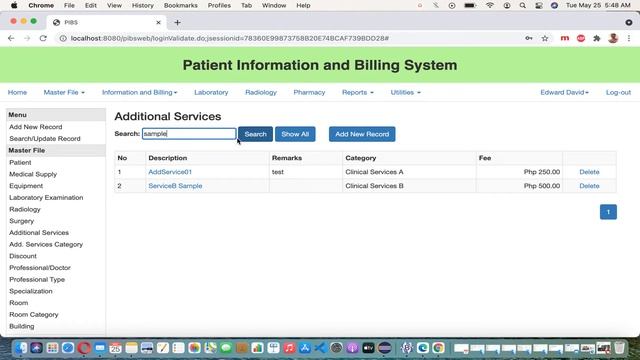Focus the Search input field

(189, 133)
